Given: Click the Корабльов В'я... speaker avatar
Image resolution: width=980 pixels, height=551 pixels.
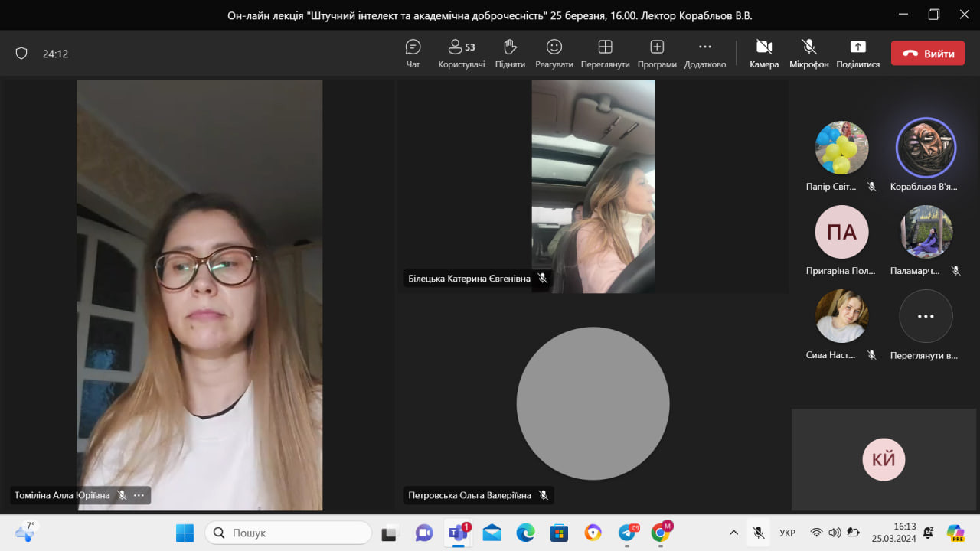Looking at the screenshot, I should pyautogui.click(x=926, y=147).
